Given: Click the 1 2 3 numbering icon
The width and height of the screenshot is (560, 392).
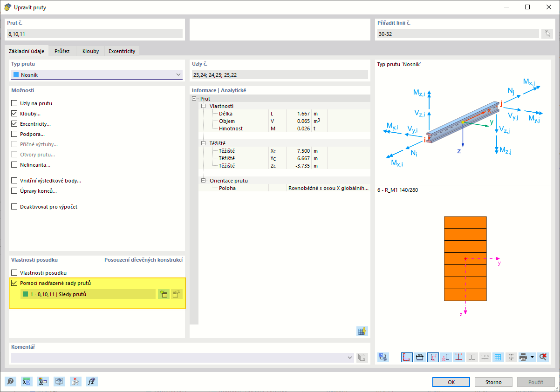Looking at the screenshot, I should click(x=485, y=357).
